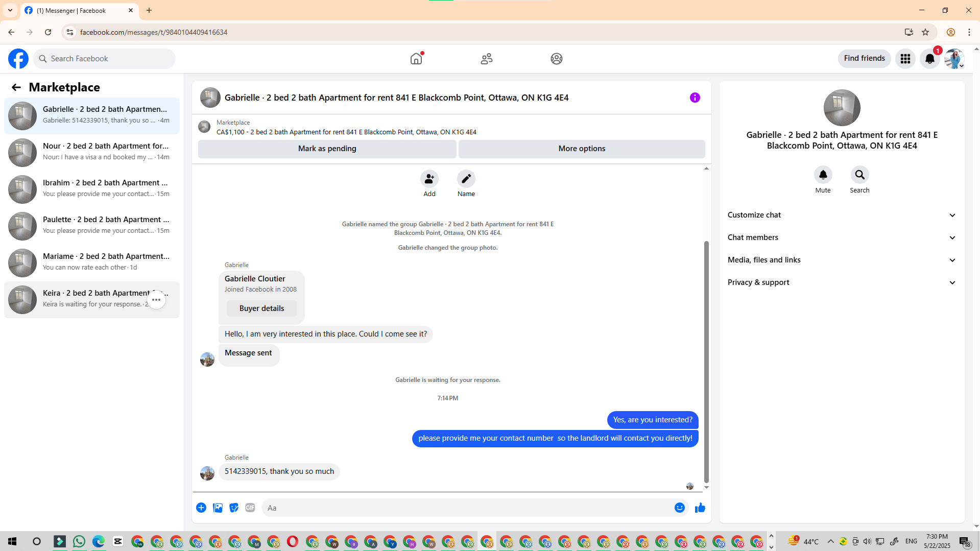View site information icon in address bar
Screen dimensions: 980x551
pyautogui.click(x=70, y=32)
